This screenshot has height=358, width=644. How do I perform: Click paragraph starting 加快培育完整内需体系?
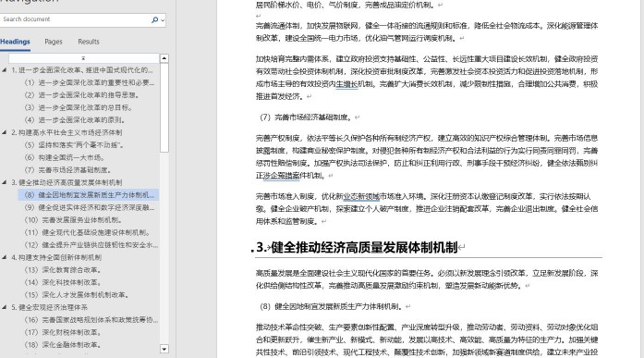[427, 78]
